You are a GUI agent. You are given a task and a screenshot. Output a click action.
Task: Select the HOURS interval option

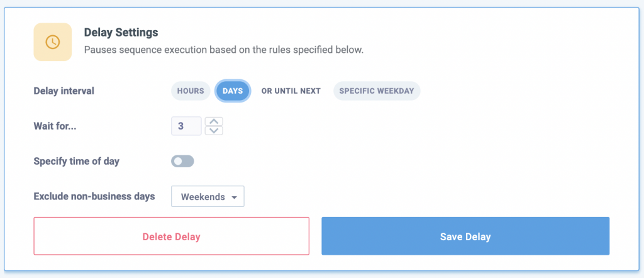pyautogui.click(x=191, y=91)
